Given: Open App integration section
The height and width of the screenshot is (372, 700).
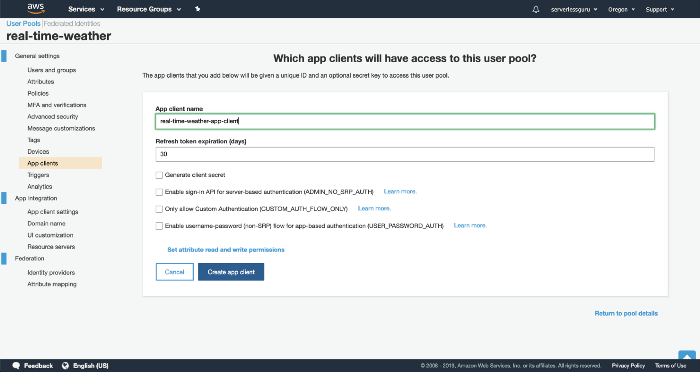Looking at the screenshot, I should click(x=36, y=198).
